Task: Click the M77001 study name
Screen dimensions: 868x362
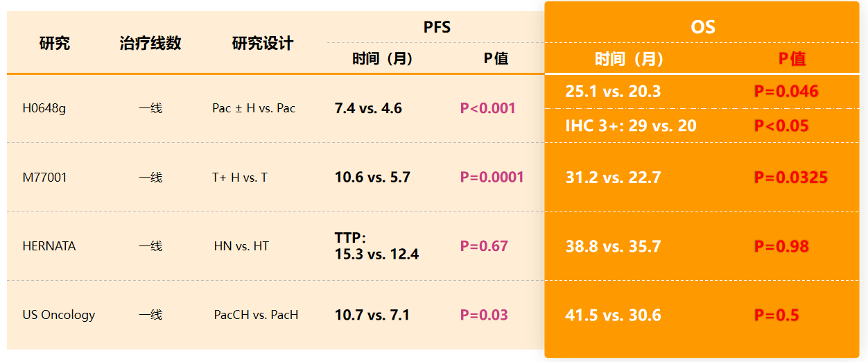Action: (45, 178)
